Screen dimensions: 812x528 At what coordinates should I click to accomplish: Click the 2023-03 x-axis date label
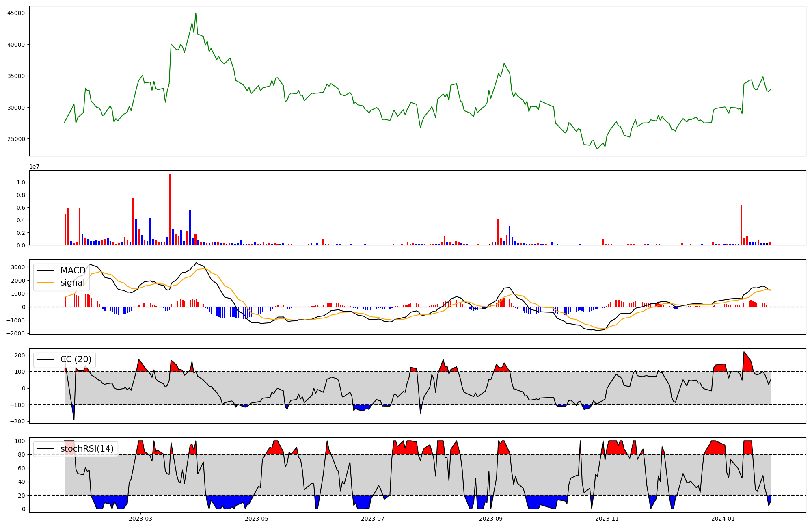pyautogui.click(x=140, y=519)
